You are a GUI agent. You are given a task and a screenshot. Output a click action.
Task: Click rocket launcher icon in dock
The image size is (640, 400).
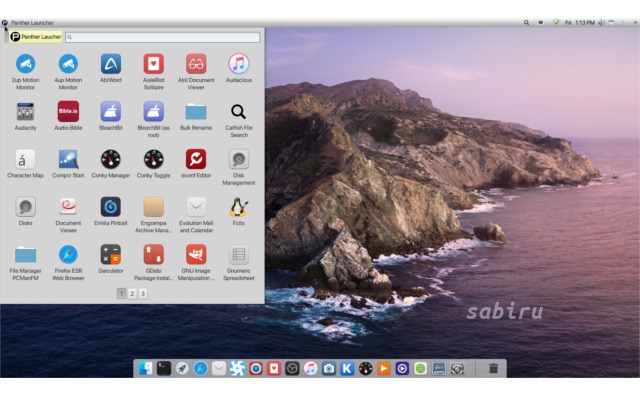coord(182,369)
